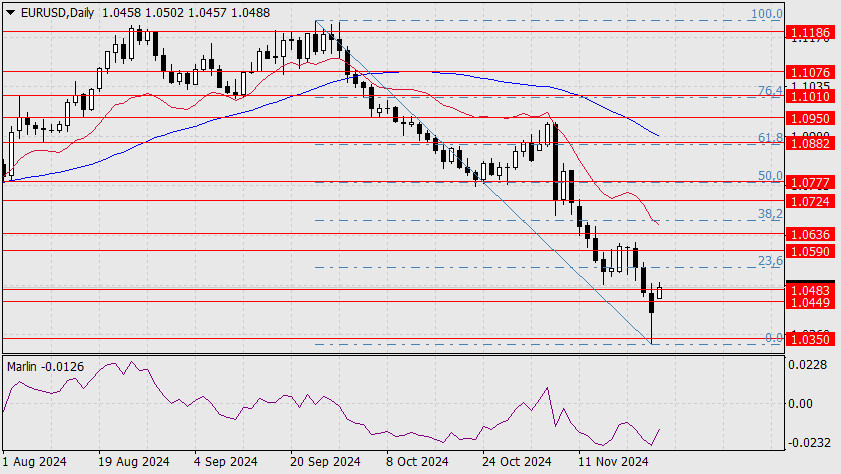Select the 1.0590 price level label
841x474 pixels.
[x=810, y=251]
